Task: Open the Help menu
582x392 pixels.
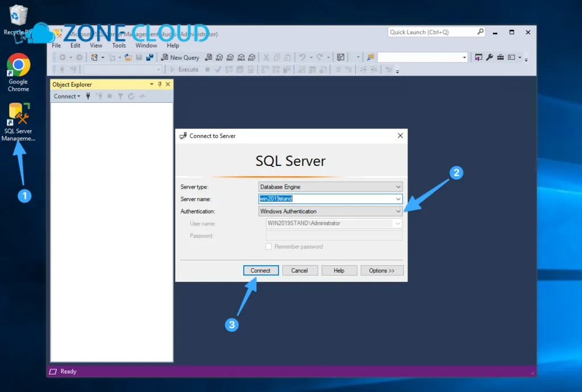Action: coord(173,45)
